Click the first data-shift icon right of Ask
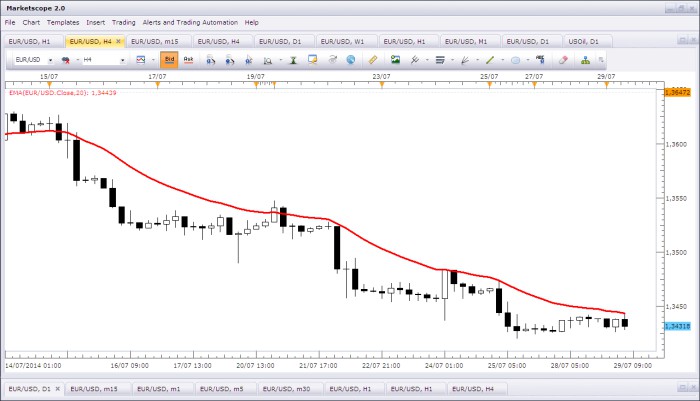This screenshot has width=700, height=401. 210,60
